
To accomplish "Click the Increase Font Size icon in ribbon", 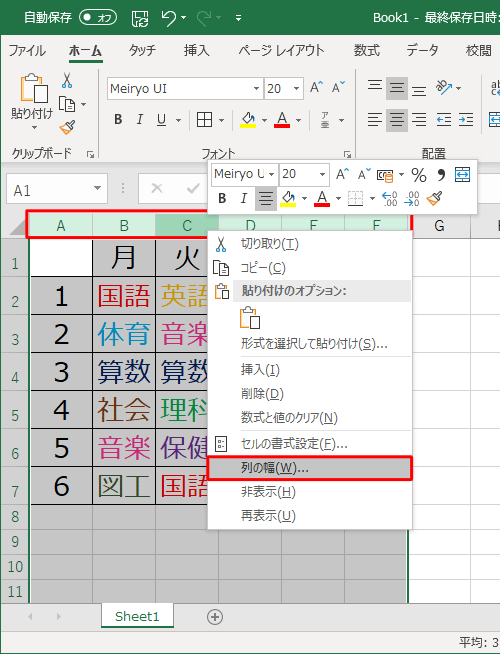I will [317, 88].
